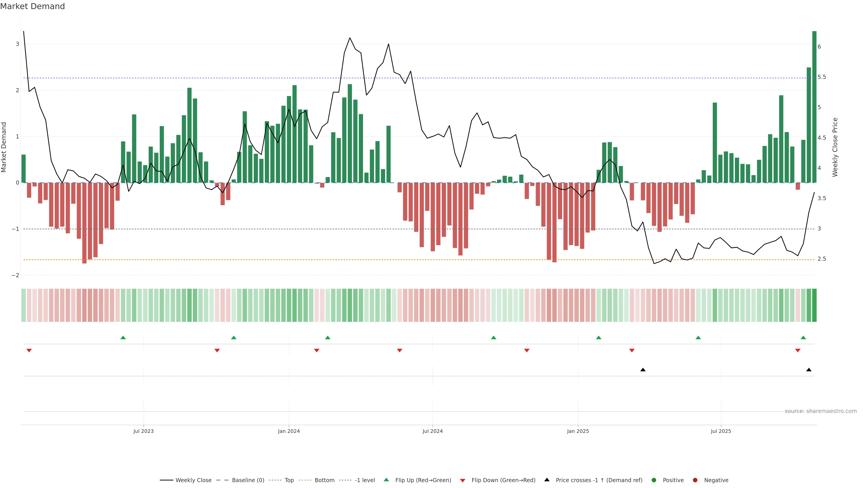
Task: Click the source: sharemaestro.com text
Action: pos(821,411)
